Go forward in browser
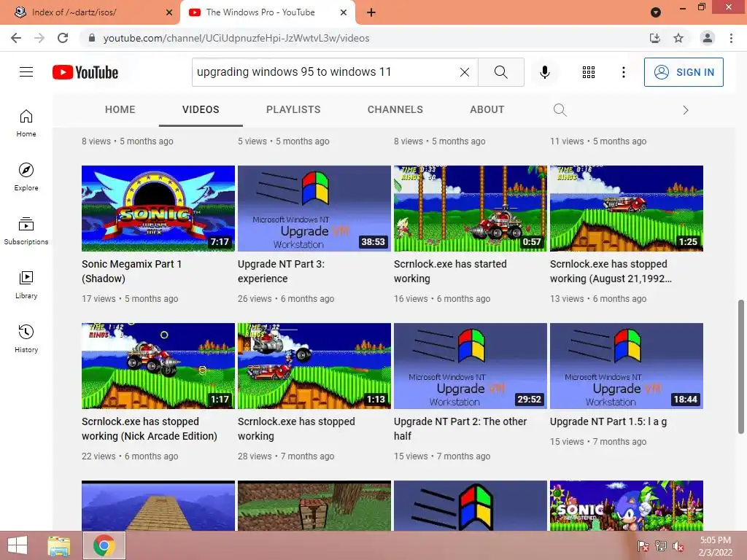 [x=39, y=38]
